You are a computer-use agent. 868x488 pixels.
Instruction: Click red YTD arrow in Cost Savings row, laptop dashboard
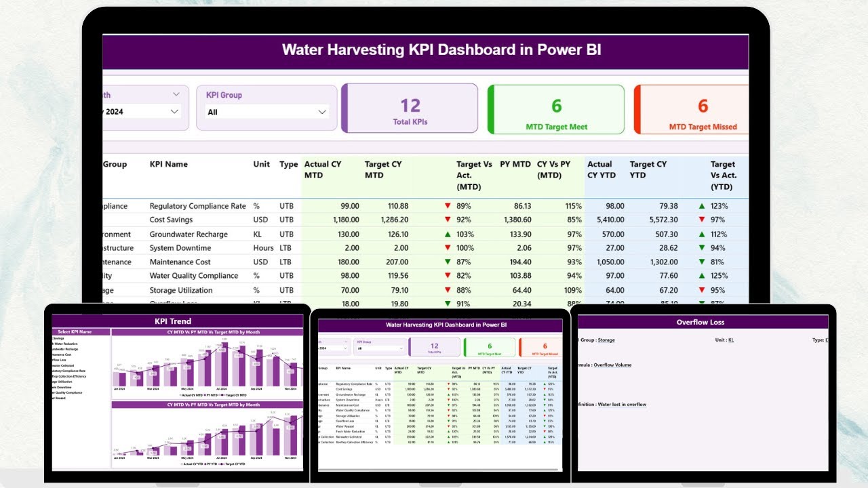[702, 220]
